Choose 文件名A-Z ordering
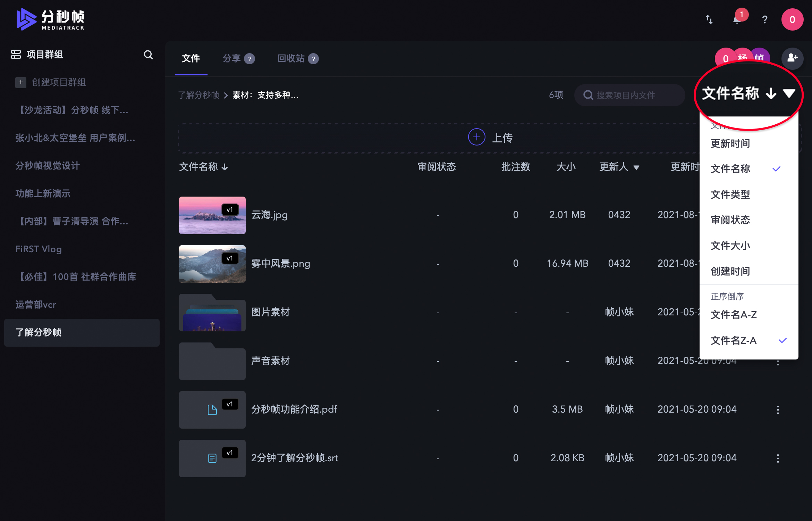This screenshot has width=812, height=521. (734, 315)
